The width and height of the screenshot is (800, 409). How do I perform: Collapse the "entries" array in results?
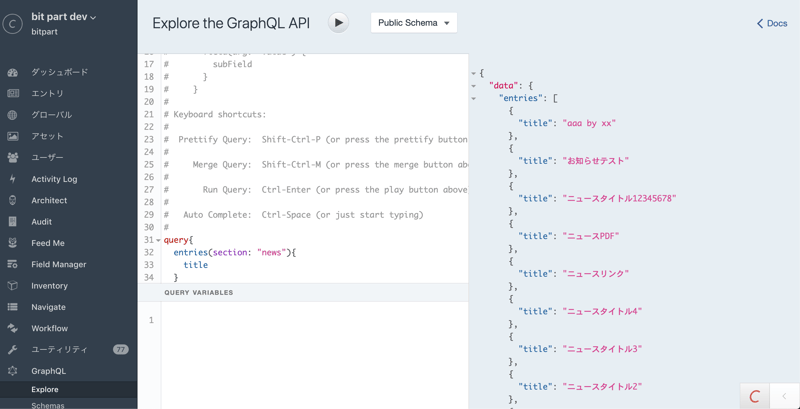tap(474, 99)
